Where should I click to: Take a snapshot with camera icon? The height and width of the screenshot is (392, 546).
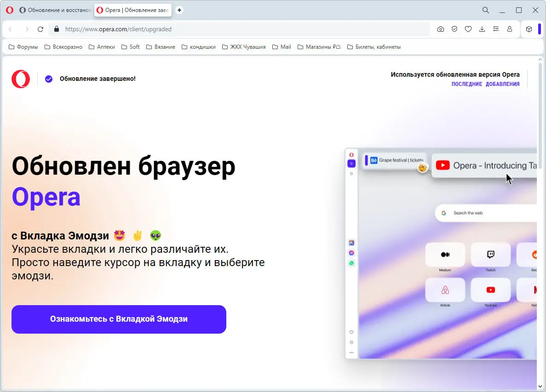pyautogui.click(x=441, y=29)
